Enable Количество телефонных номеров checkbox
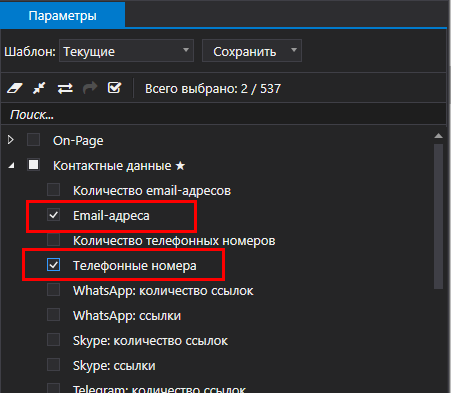 [x=53, y=240]
